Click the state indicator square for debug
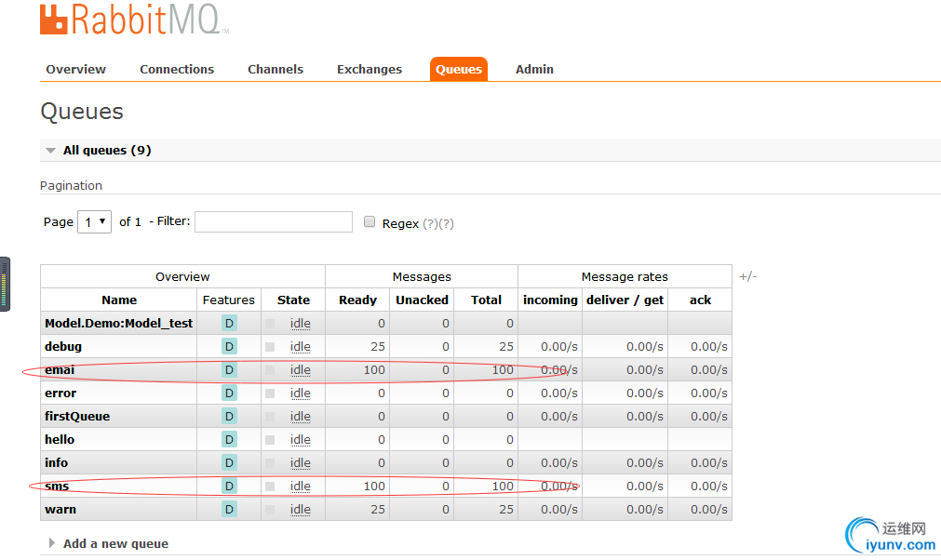This screenshot has height=560, width=941. tap(270, 347)
